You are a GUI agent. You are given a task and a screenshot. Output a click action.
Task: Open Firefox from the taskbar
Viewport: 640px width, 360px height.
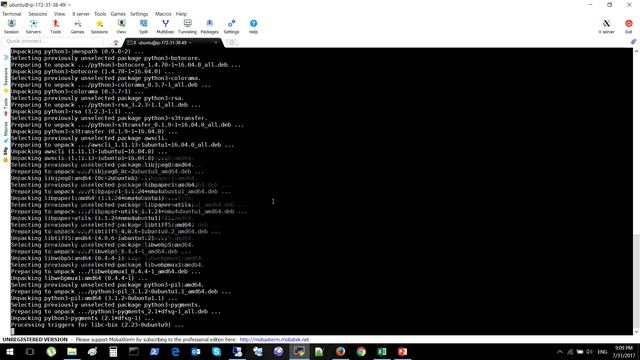[340, 351]
